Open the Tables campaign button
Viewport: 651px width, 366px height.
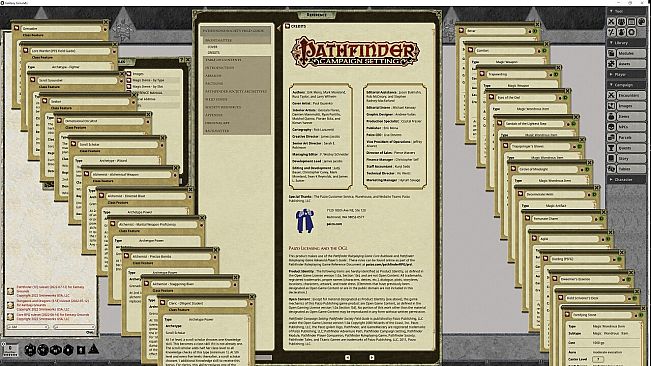click(x=631, y=169)
